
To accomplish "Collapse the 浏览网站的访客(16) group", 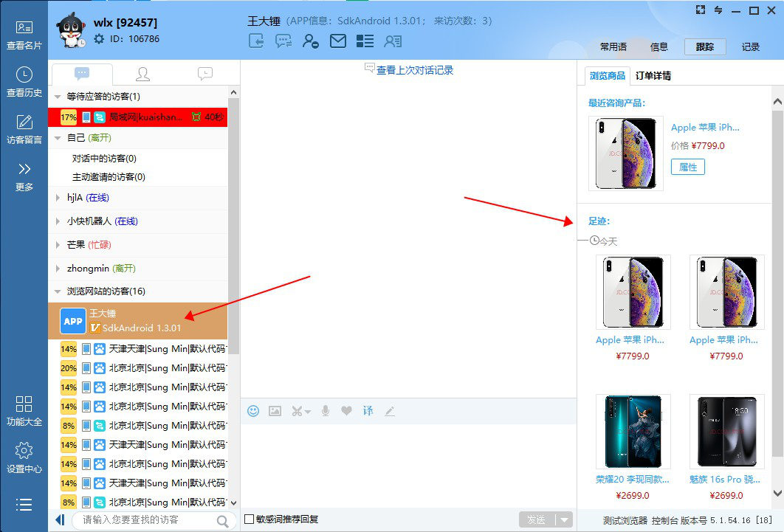I will [58, 291].
